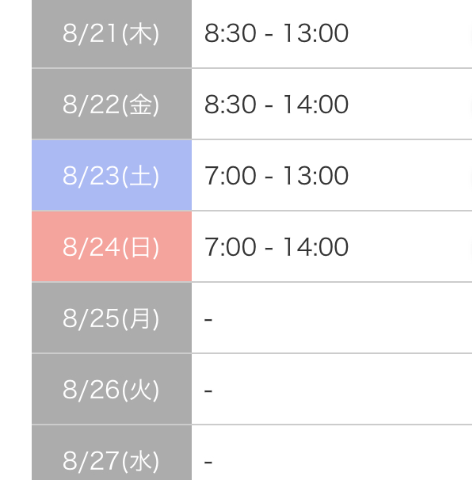472x480 pixels.
Task: Click the empty schedule dash for 8/26
Action: pos(208,391)
